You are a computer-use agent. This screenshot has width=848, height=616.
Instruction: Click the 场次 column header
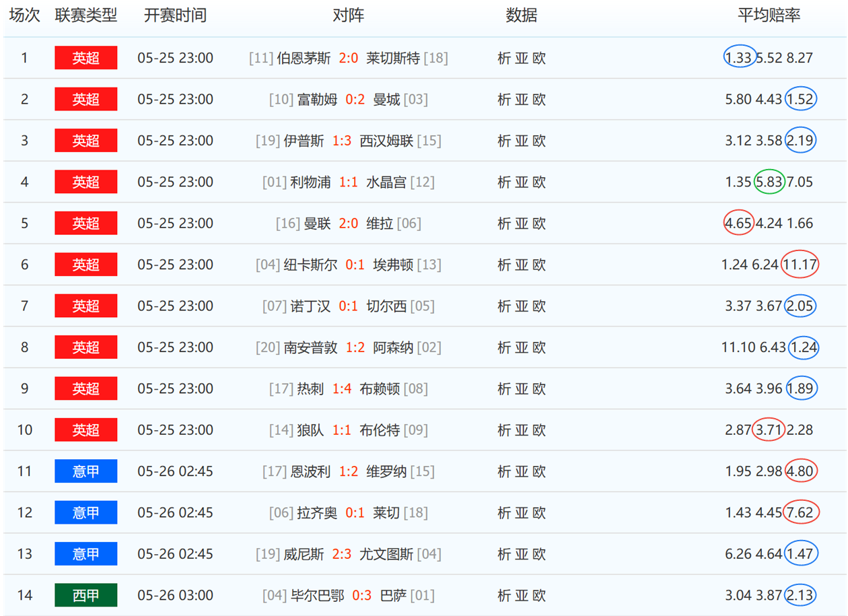tap(25, 15)
